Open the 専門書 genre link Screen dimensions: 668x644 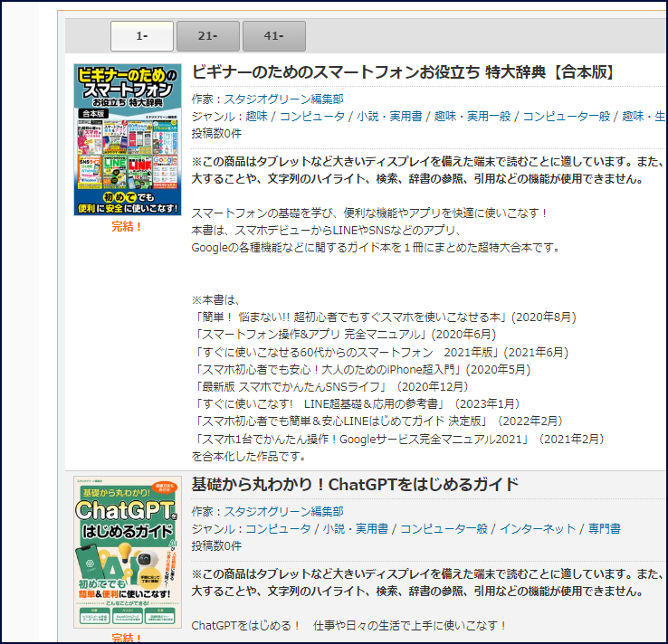click(605, 528)
